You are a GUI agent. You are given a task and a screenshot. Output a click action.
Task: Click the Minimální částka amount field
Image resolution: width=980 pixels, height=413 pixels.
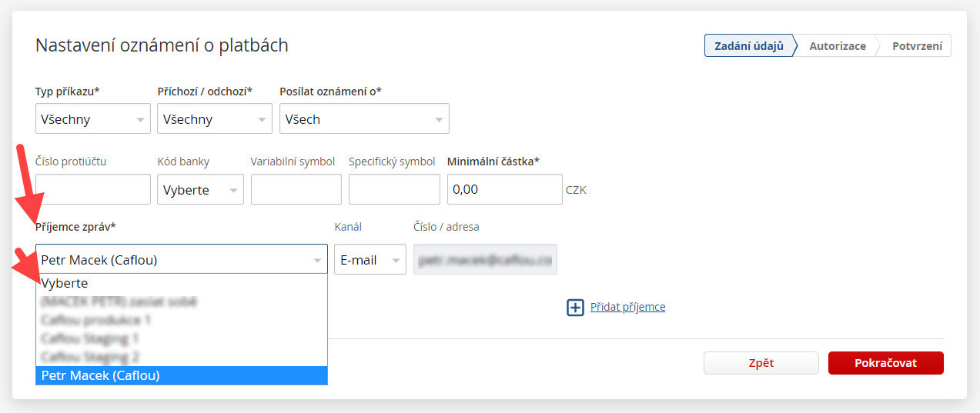click(504, 189)
